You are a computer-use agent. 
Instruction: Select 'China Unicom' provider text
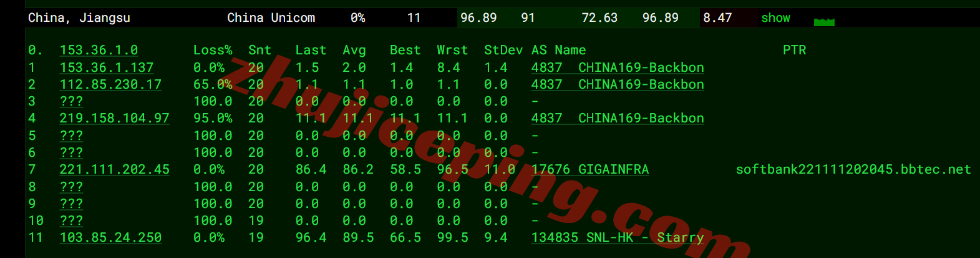click(x=271, y=17)
